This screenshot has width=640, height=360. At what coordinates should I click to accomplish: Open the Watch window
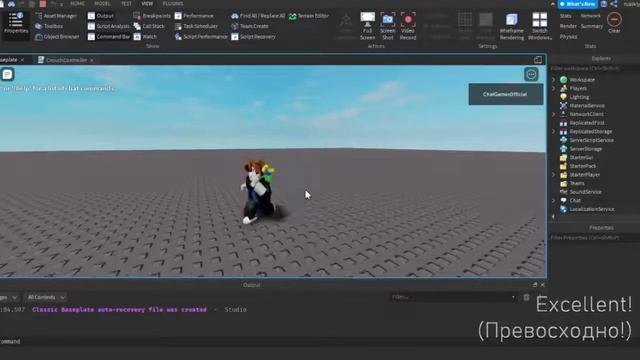pos(145,37)
